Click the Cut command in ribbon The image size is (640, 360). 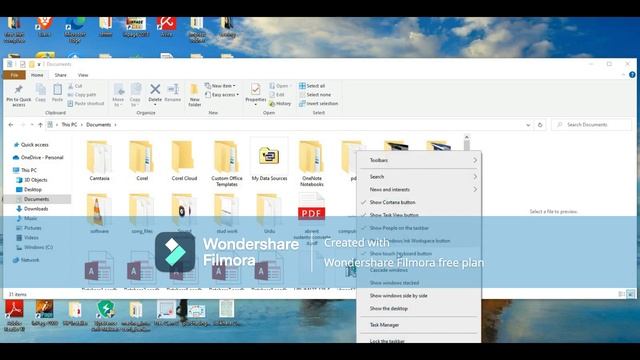click(75, 86)
